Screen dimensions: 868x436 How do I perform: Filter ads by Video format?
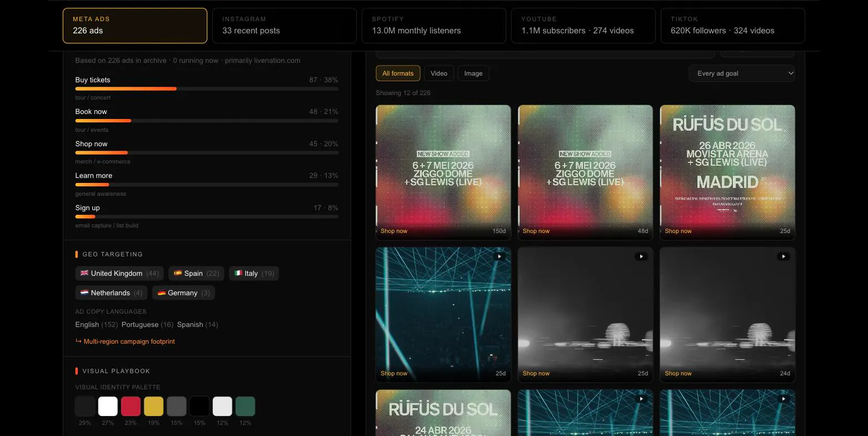(439, 73)
